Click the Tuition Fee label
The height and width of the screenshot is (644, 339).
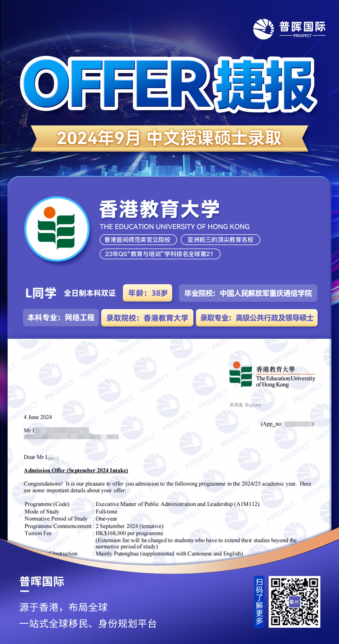[x=38, y=533]
